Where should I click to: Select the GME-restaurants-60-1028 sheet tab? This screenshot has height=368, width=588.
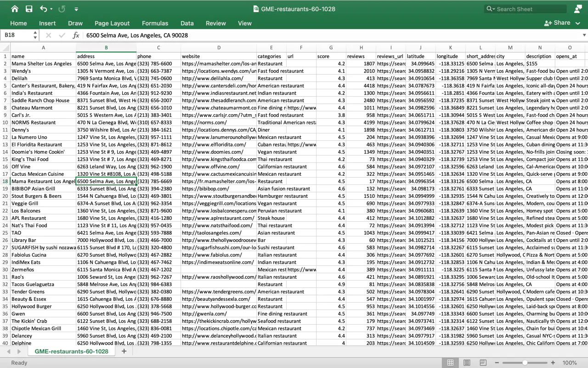coord(71,351)
